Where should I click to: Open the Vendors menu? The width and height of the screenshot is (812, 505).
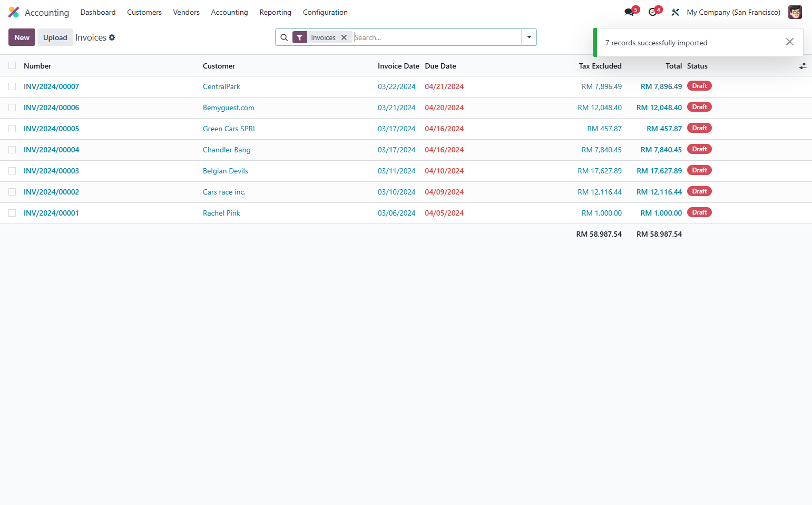pyautogui.click(x=187, y=12)
